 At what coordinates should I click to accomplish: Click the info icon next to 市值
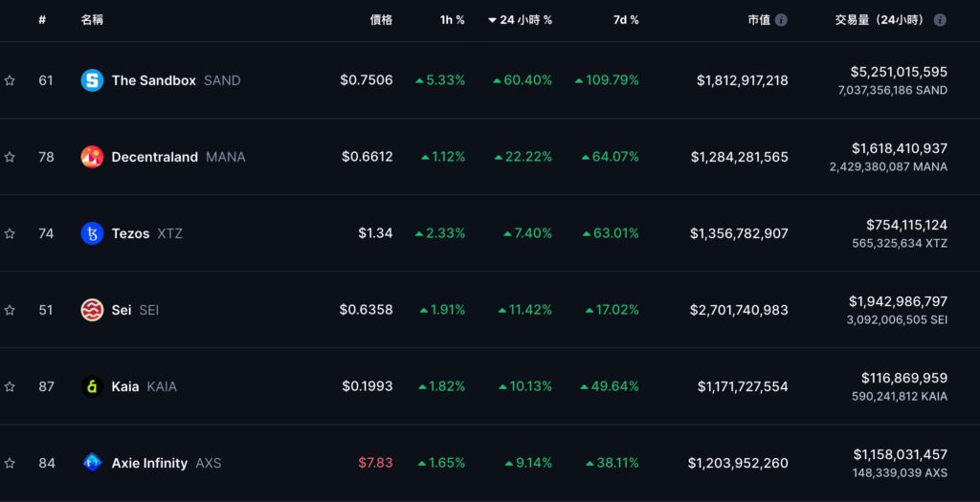pyautogui.click(x=782, y=20)
